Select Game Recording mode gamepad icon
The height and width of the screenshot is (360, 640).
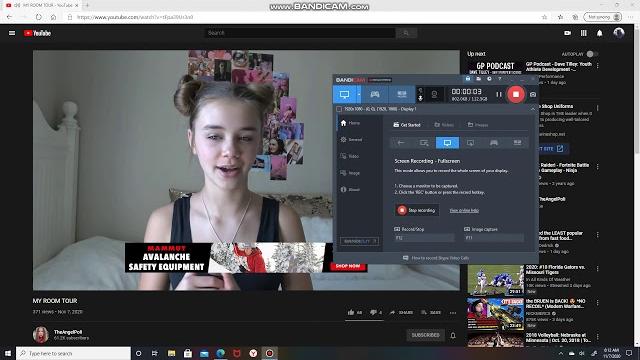[x=375, y=94]
